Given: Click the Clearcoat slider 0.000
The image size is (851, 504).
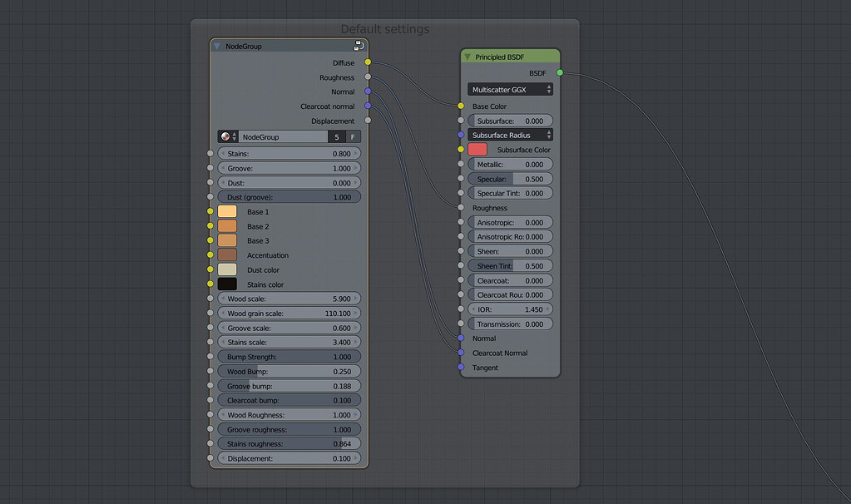Looking at the screenshot, I should pyautogui.click(x=510, y=280).
